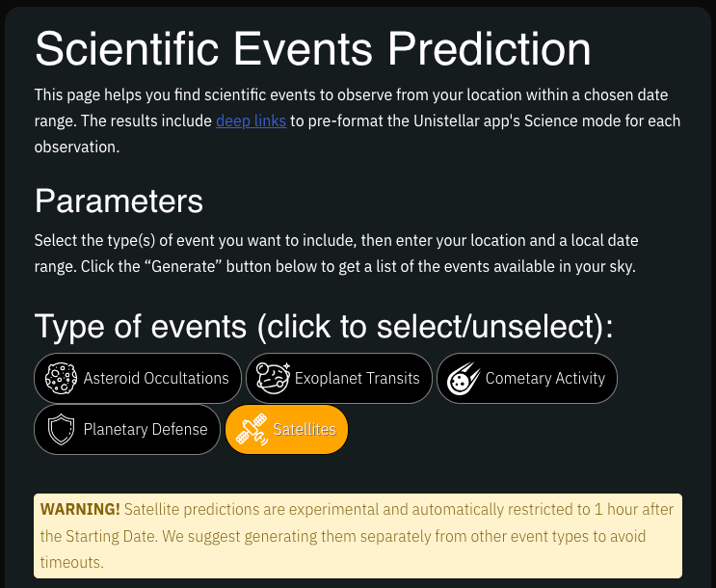Image resolution: width=716 pixels, height=588 pixels.
Task: Click the Parameters section heading
Action: tap(119, 200)
